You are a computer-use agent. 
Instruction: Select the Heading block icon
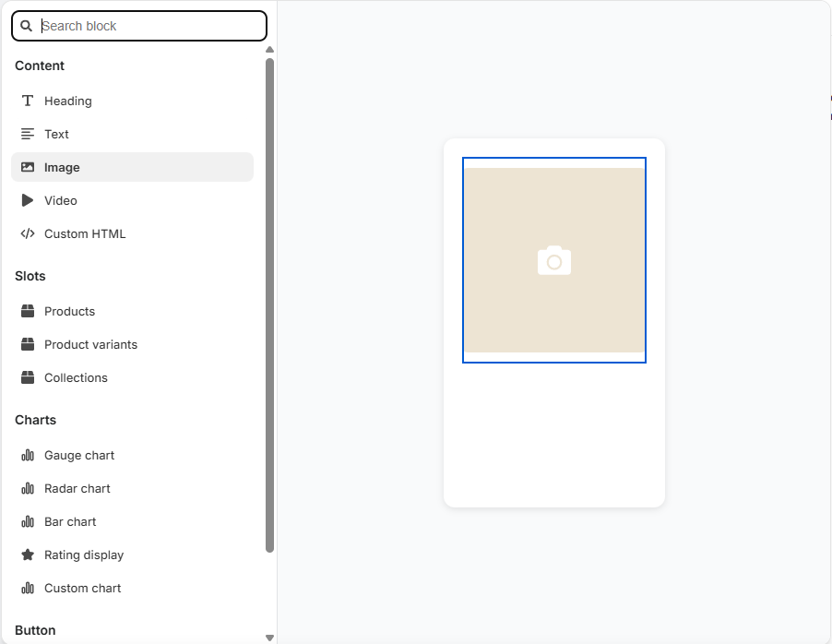pyautogui.click(x=29, y=101)
